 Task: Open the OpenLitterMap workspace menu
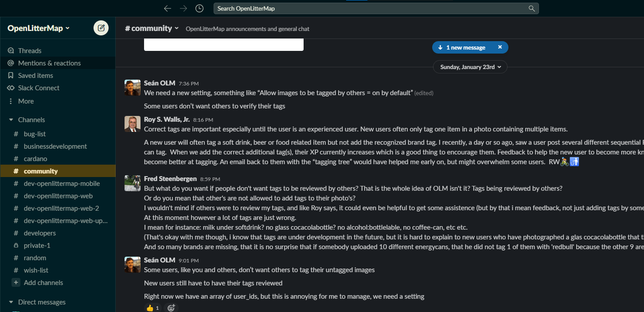(x=39, y=28)
